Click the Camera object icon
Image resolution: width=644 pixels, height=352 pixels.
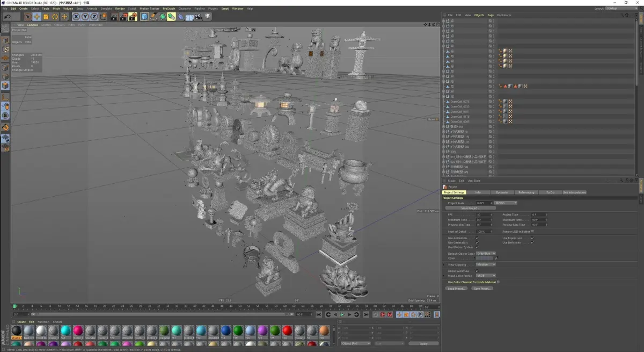[x=198, y=17]
